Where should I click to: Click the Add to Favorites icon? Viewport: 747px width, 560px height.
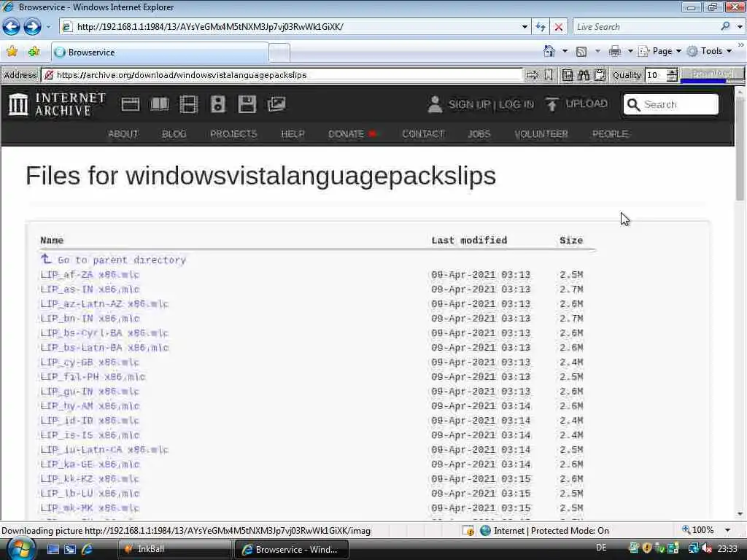(34, 52)
